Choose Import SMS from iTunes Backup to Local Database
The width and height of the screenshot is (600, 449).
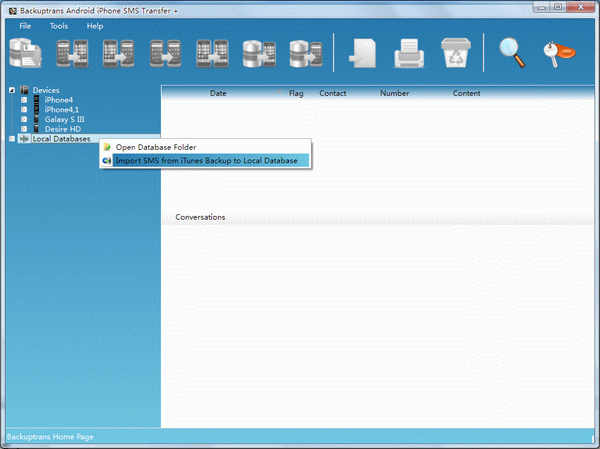[x=205, y=160]
